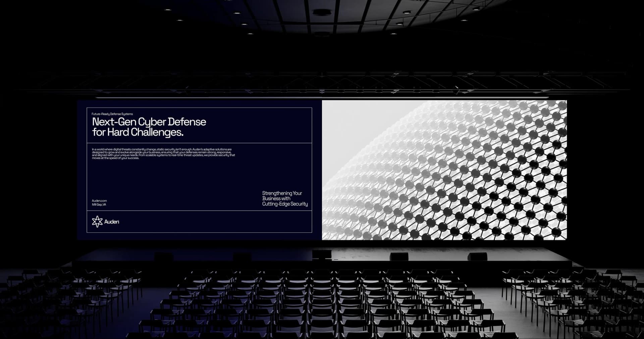Select the Mill Gap, VA location text
644x339 pixels.
pos(99,205)
